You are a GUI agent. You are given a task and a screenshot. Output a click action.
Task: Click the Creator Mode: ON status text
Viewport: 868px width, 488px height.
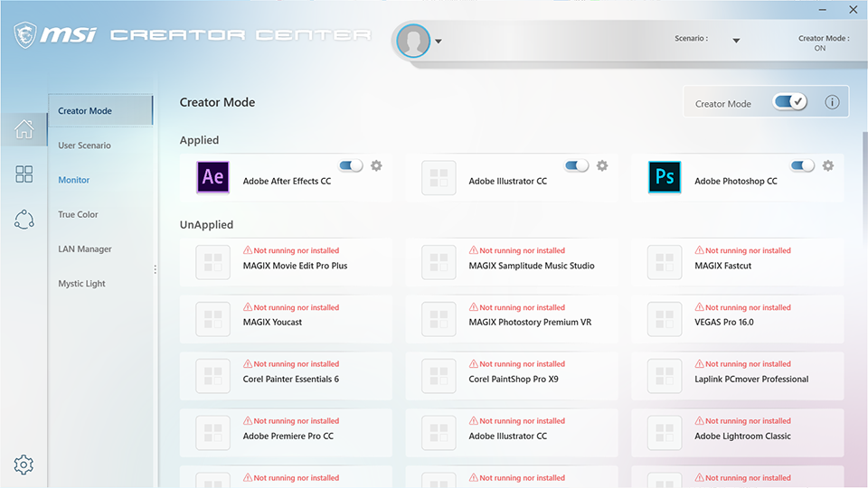tap(823, 43)
